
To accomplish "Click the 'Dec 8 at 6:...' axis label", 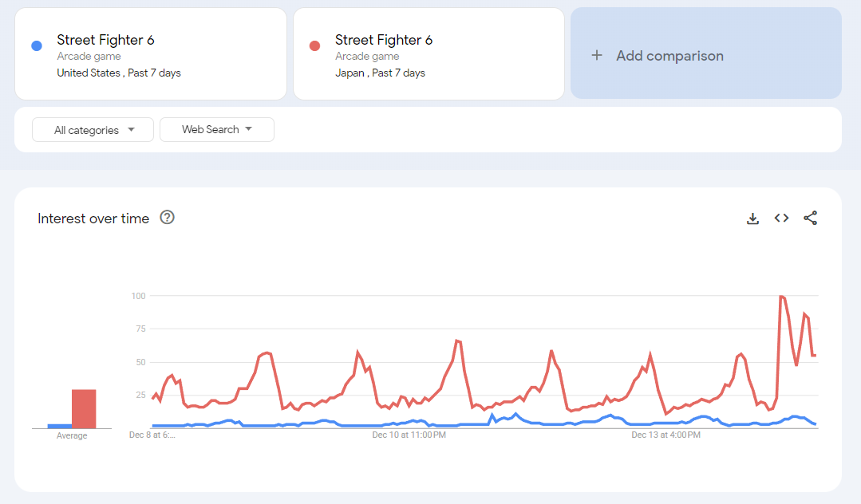I will coord(152,435).
